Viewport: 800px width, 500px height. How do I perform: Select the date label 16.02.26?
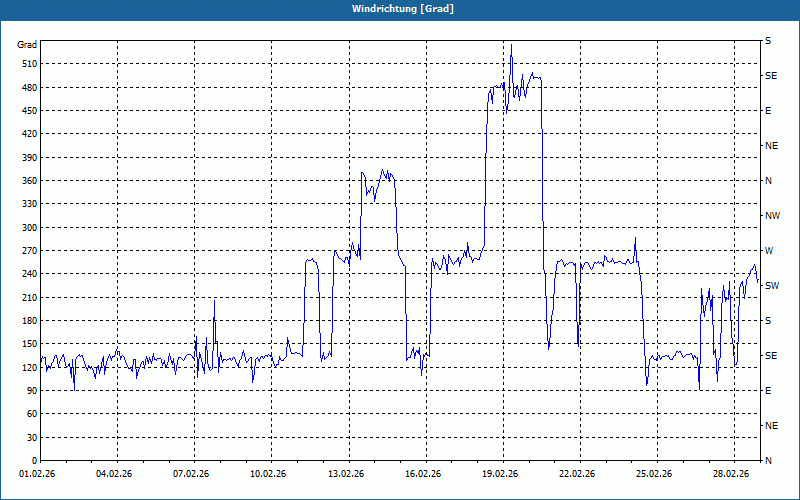423,474
